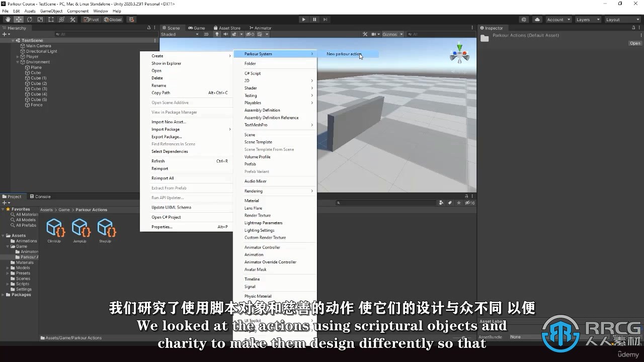
Task: Open the Shaded draw mode dropdown
Action: click(x=180, y=34)
